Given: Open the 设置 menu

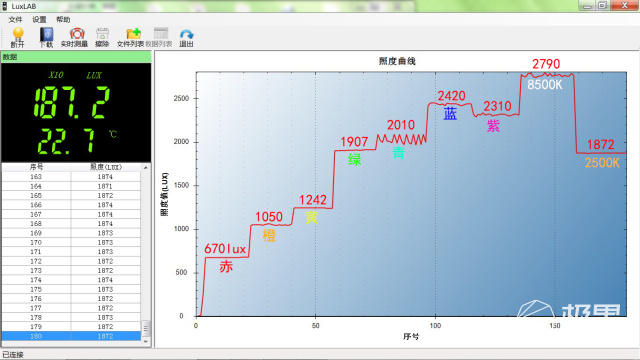Looking at the screenshot, I should point(39,20).
